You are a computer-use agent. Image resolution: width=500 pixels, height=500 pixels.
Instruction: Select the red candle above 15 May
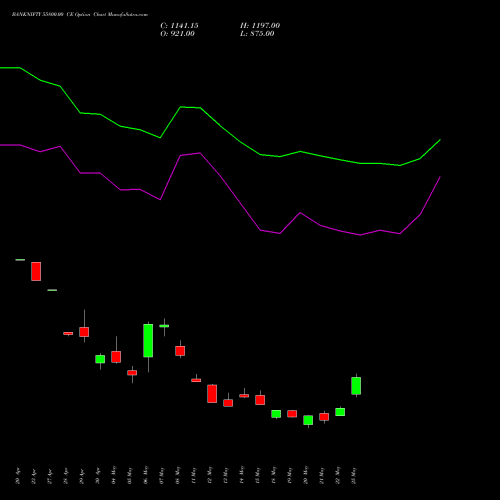260,400
